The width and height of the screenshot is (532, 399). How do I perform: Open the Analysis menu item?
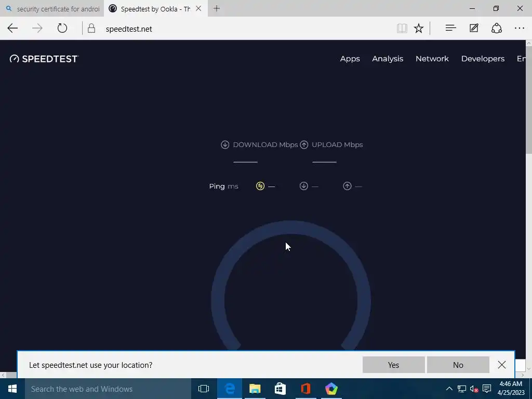tap(388, 59)
